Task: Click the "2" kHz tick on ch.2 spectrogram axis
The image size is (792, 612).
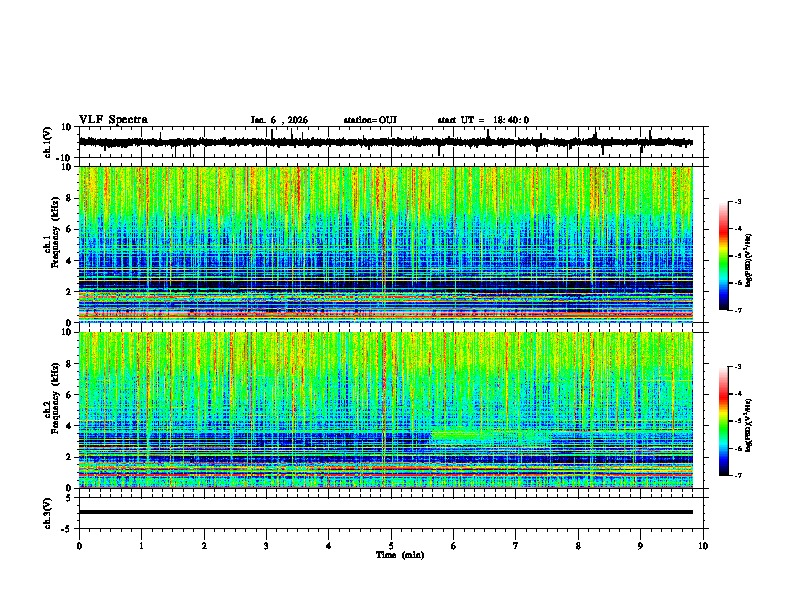Action: click(x=70, y=457)
